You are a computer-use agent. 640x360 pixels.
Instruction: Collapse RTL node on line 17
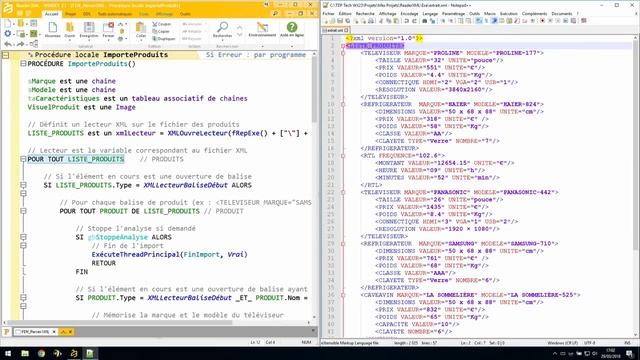343,156
